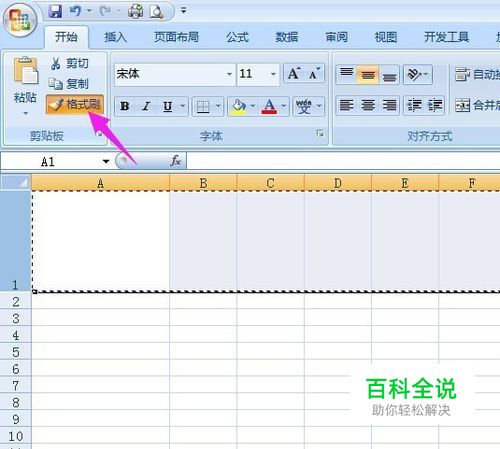Viewport: 500px width, 449px height.
Task: Toggle bold formatting
Action: pos(125,106)
